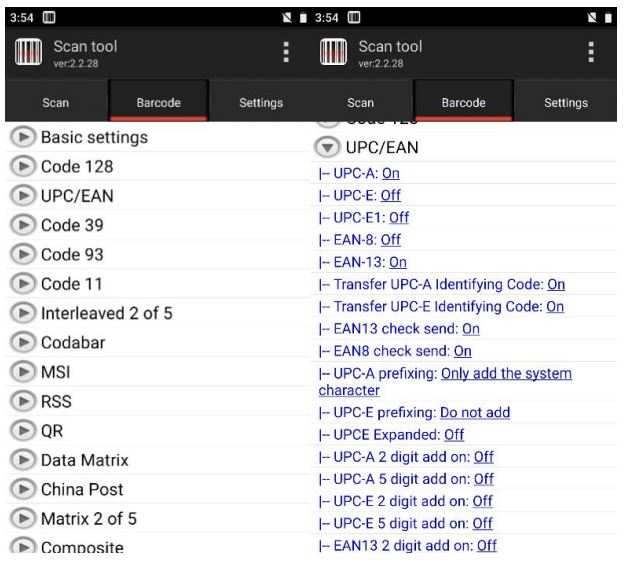Click the circle arrow icon next to QR
Screen dimensions: 628x572
click(x=22, y=431)
